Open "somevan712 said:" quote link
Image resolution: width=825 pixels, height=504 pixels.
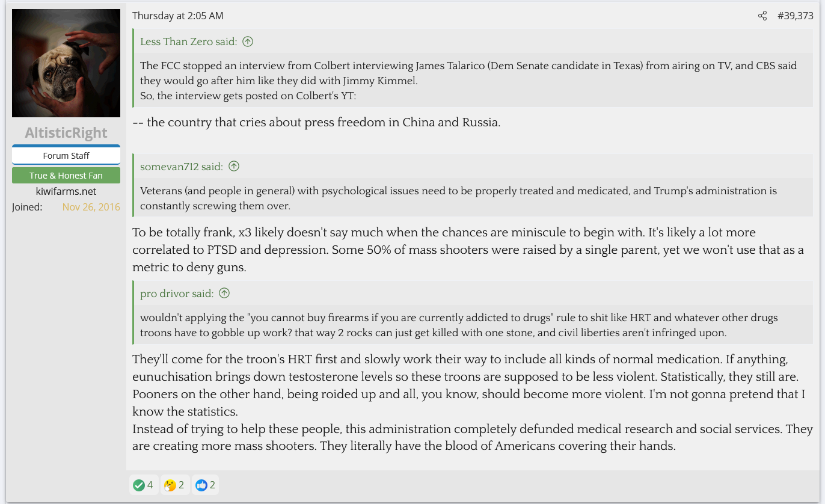[182, 167]
